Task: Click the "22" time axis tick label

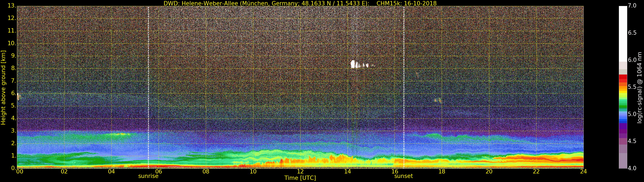Action: [x=536, y=172]
